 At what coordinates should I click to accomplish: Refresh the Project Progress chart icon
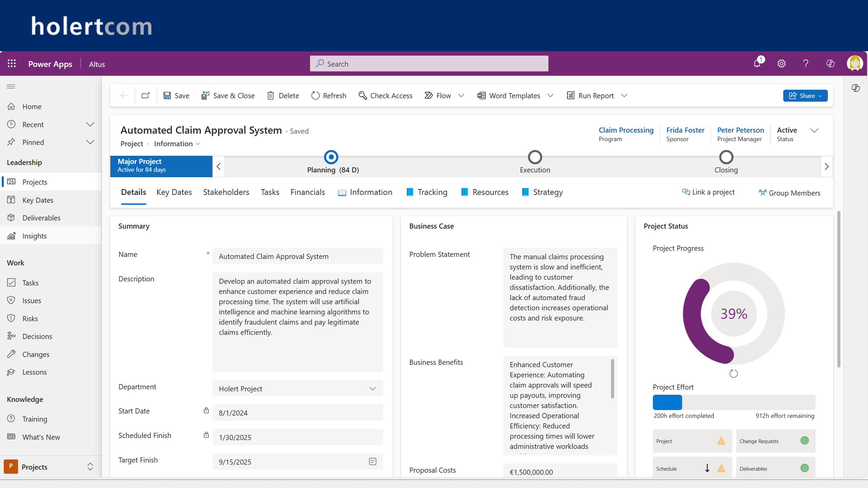733,374
